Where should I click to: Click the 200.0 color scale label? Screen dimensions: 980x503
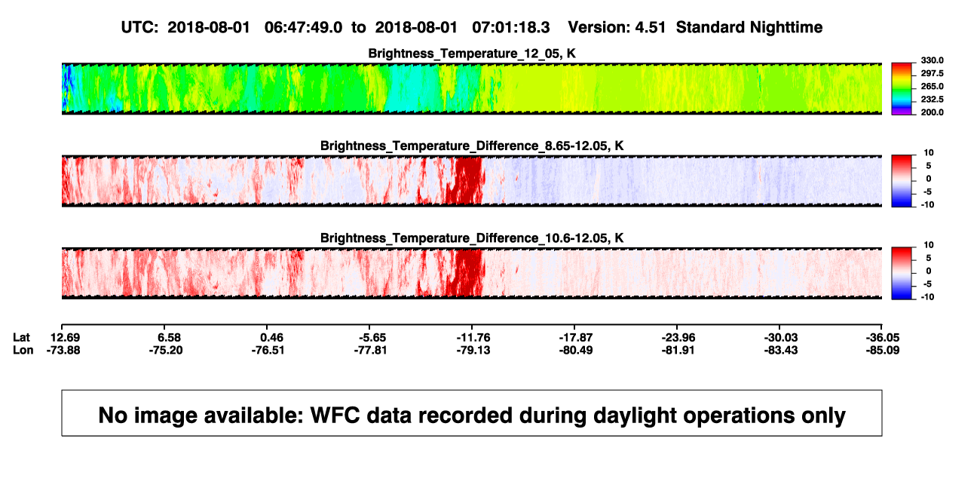click(933, 112)
